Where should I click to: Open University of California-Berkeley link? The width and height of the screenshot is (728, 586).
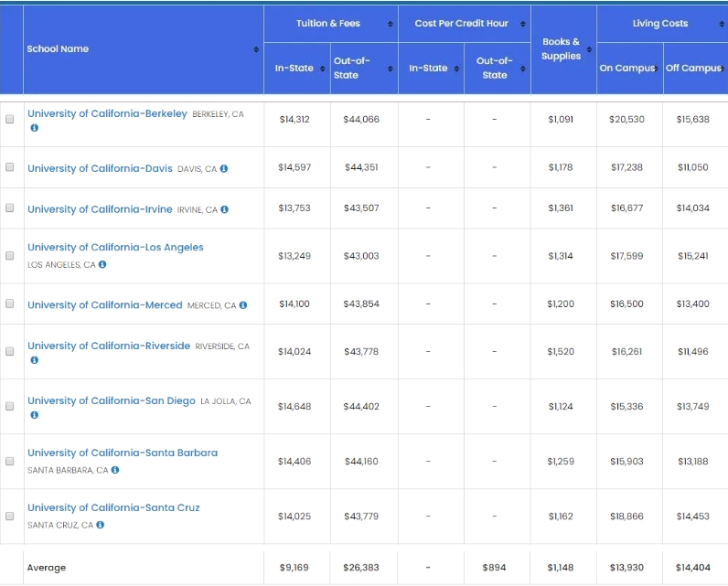(x=107, y=113)
